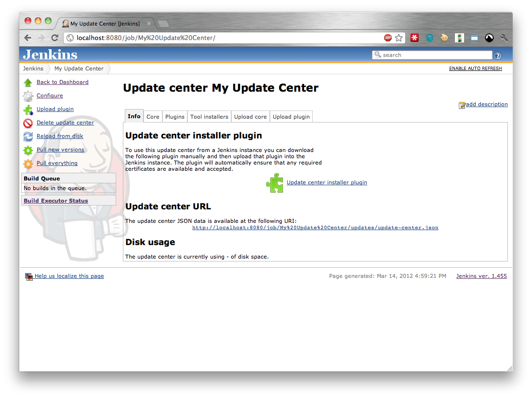Viewport: 532px width, 398px height.
Task: Click the puzzle-piece icon beside Upload plugin
Action: (x=28, y=110)
